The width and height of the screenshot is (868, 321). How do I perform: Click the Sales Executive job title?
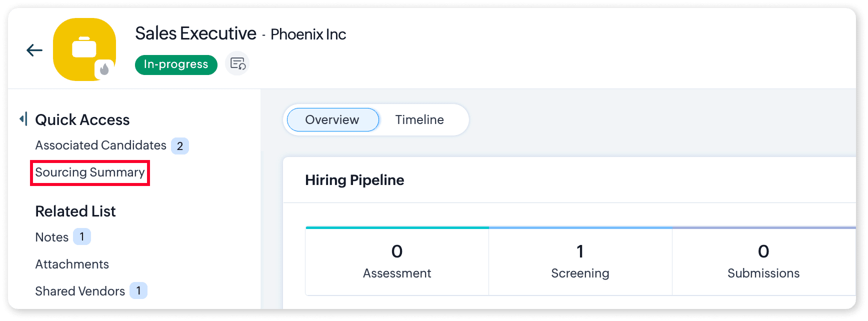[x=195, y=33]
